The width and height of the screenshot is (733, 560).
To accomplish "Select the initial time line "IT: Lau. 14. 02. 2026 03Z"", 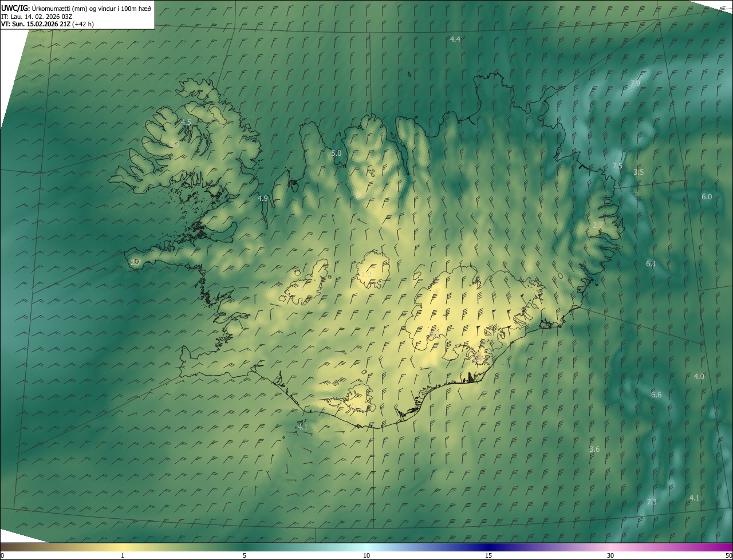I will click(37, 16).
